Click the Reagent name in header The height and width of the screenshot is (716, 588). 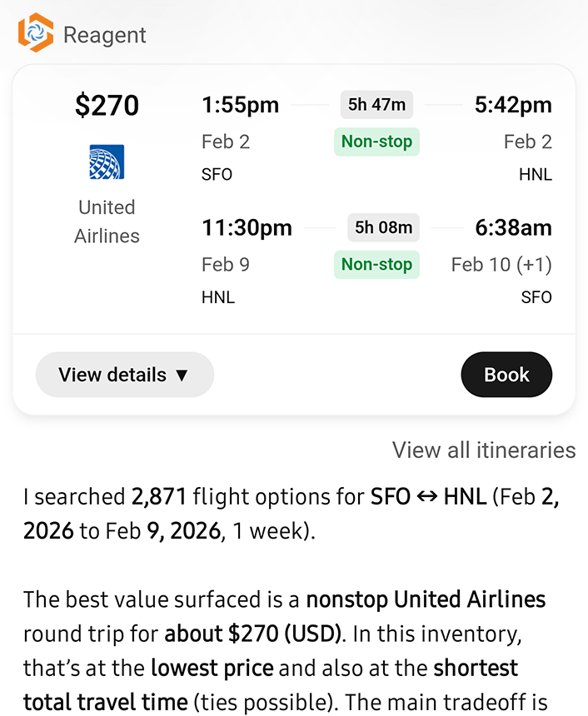coord(104,35)
